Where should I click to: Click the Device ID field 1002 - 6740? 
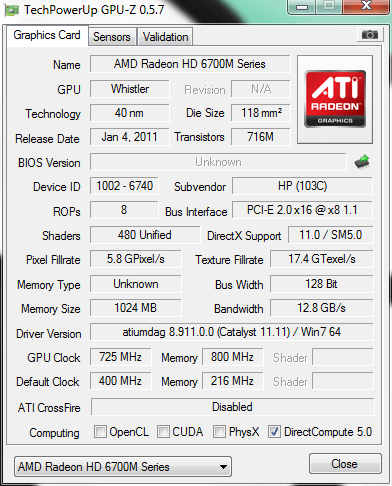pos(124,186)
